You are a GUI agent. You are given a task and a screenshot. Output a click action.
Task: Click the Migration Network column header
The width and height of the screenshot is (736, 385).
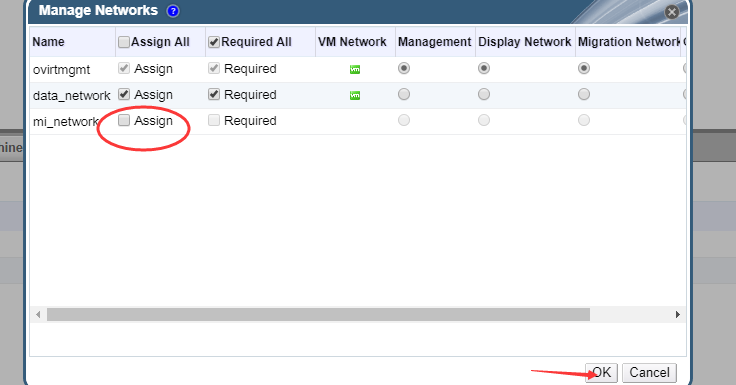click(628, 42)
